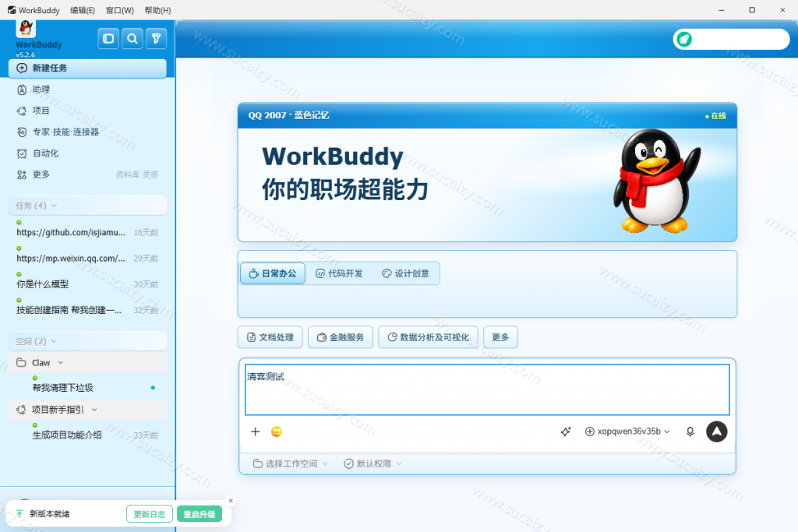Open the search icon in sidebar header

132,39
